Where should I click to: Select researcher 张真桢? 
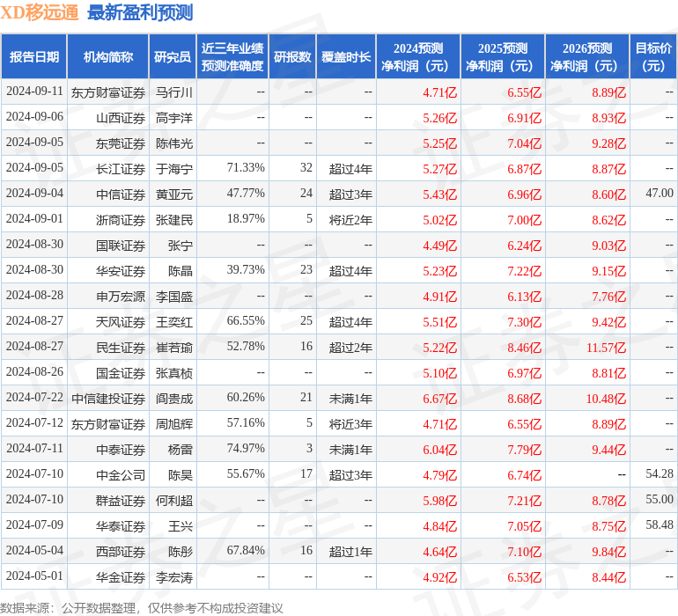[174, 372]
